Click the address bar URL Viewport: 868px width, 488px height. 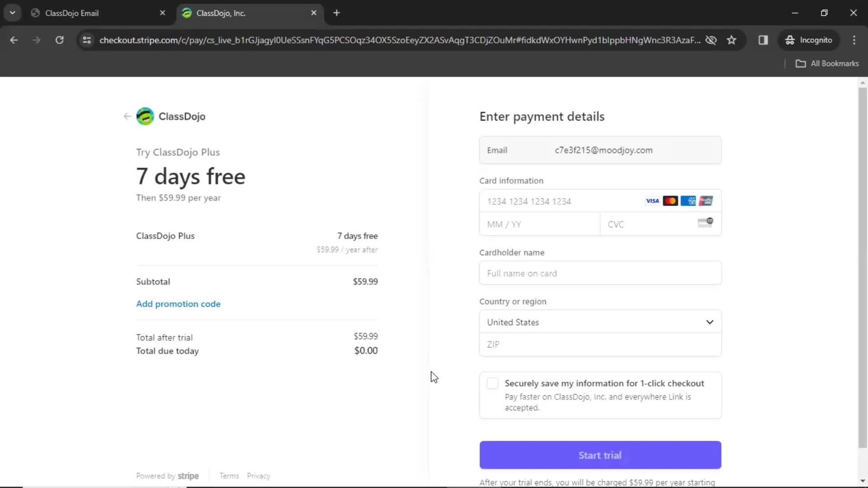pos(400,40)
